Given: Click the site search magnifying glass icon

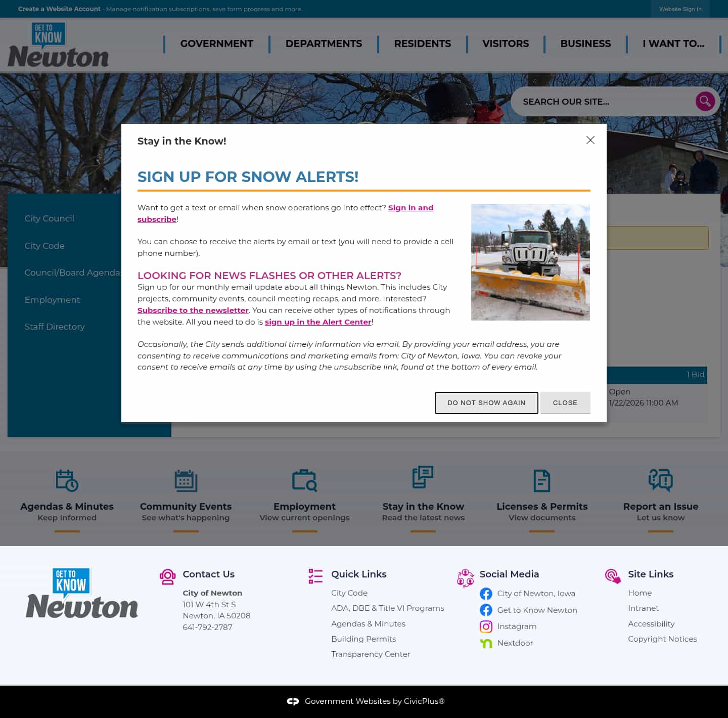Looking at the screenshot, I should coord(705,101).
